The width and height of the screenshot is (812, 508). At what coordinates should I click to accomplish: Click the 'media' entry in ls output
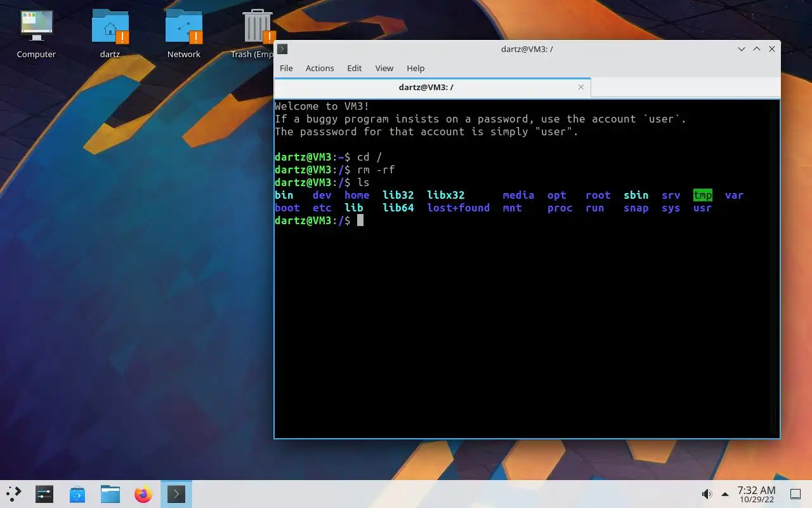[x=519, y=196]
